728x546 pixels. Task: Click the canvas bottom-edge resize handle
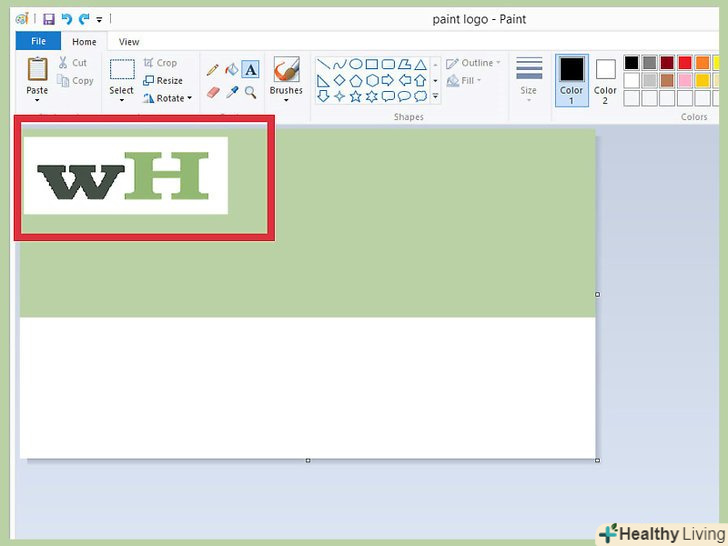[x=308, y=461]
